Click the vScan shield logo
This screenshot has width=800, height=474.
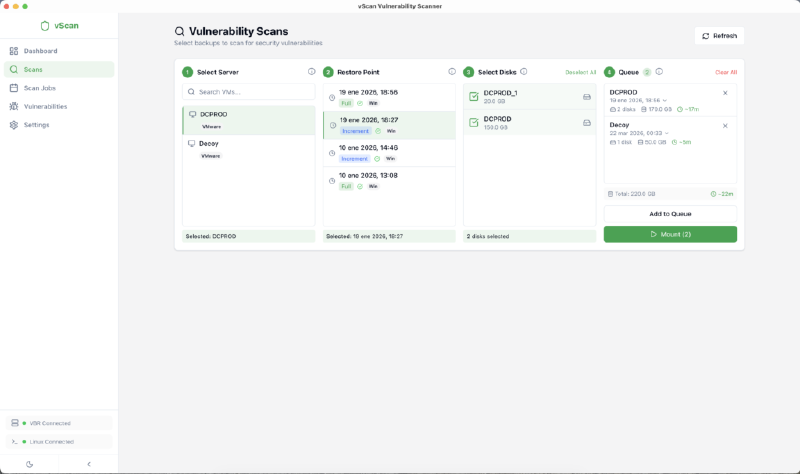point(45,26)
